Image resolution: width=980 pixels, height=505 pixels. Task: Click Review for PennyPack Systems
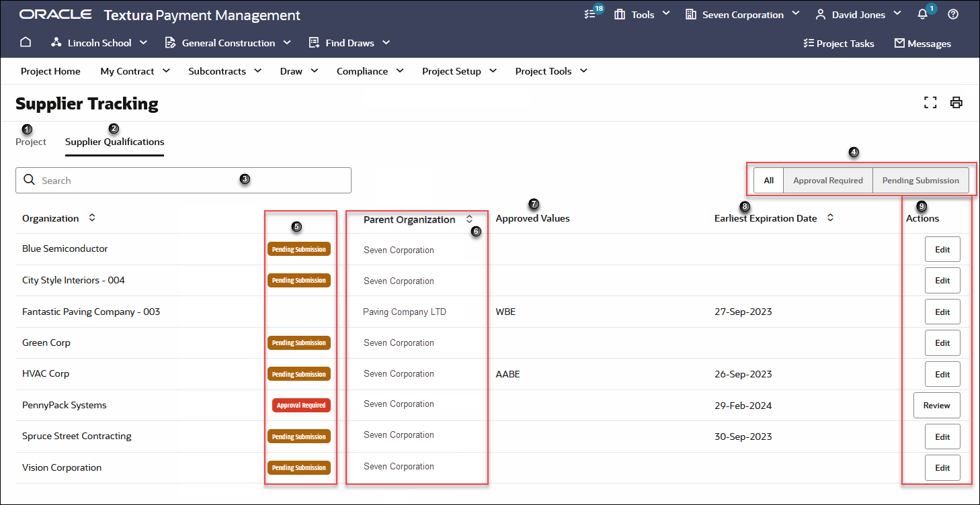[936, 405]
